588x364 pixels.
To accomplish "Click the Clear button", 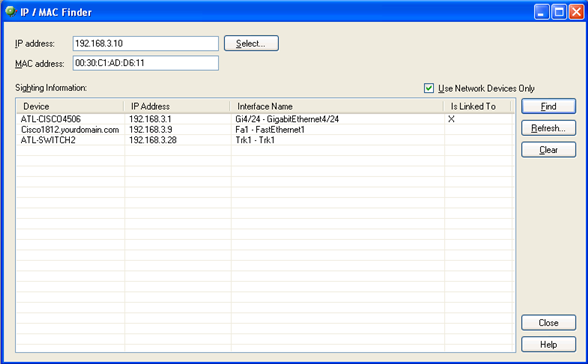I will pyautogui.click(x=548, y=150).
